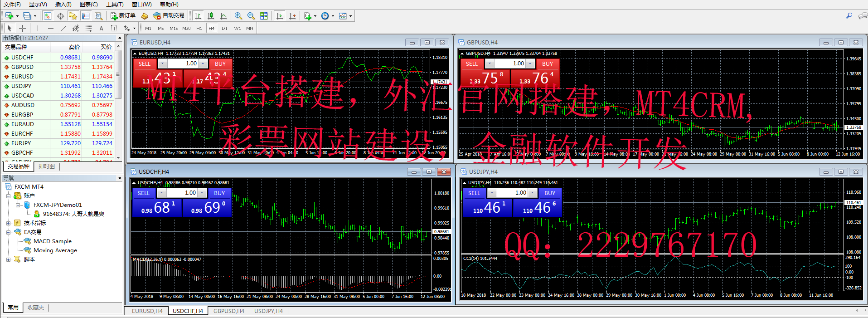Click the zoom in magnifier icon

tap(238, 16)
